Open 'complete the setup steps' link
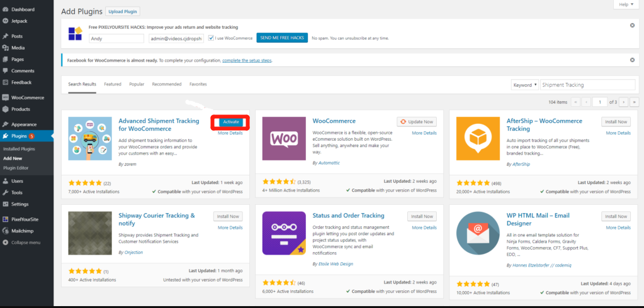The image size is (644, 308). (x=247, y=60)
